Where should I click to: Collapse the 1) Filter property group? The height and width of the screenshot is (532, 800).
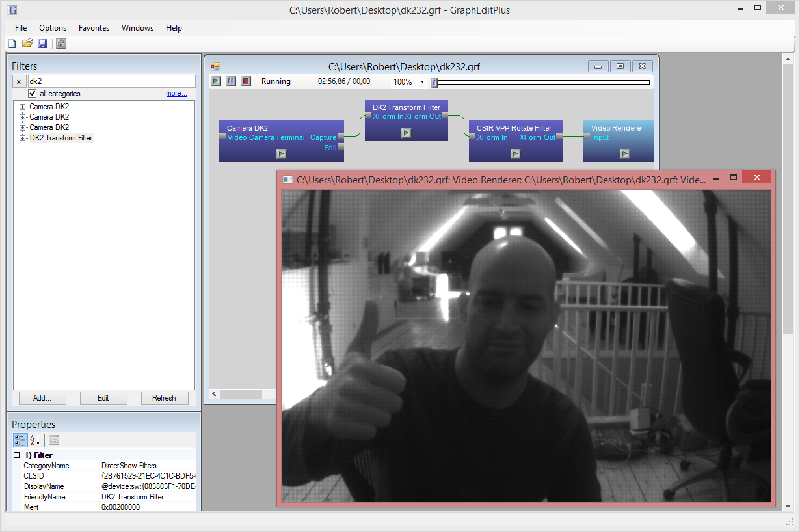click(x=17, y=455)
